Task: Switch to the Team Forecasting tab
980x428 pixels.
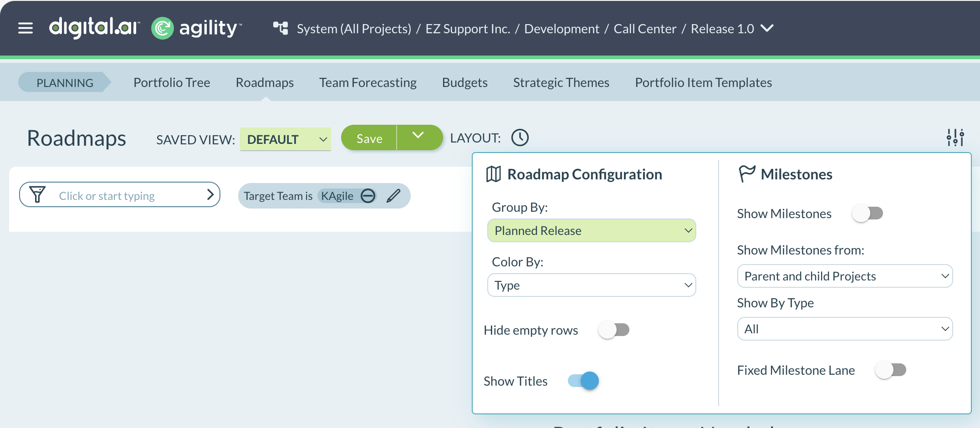Action: click(368, 82)
